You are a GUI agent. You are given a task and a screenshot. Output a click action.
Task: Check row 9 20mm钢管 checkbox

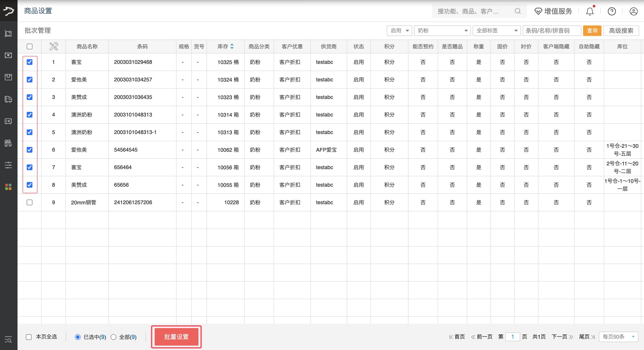[x=30, y=202]
